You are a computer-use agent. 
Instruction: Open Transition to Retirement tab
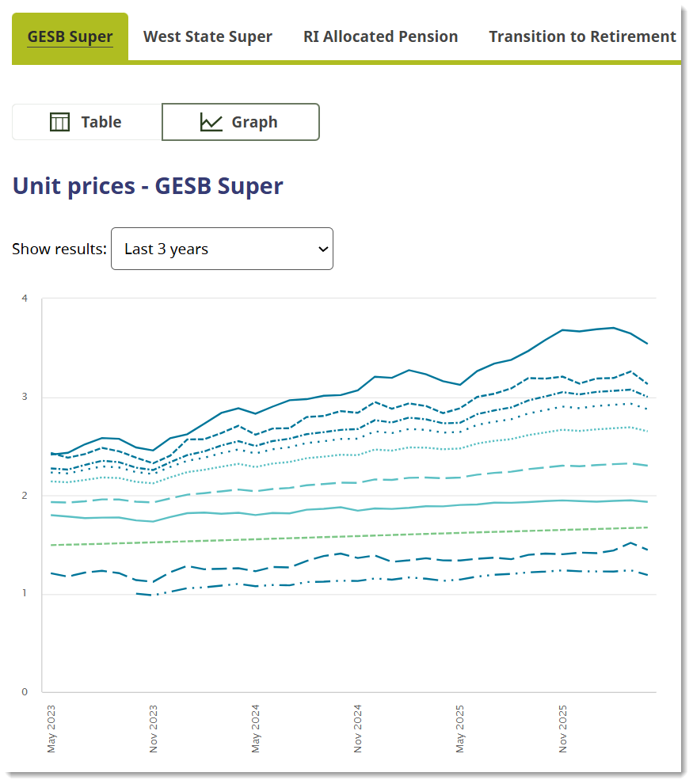pyautogui.click(x=582, y=37)
